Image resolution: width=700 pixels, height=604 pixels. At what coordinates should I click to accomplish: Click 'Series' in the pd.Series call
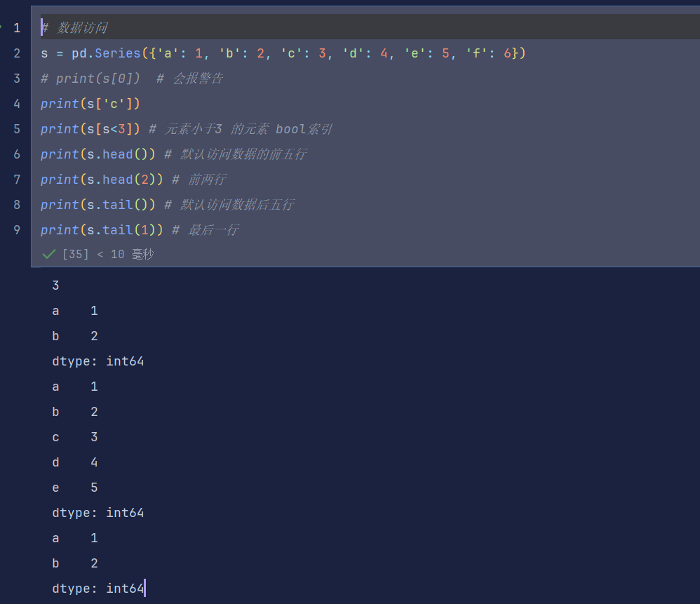pyautogui.click(x=118, y=53)
